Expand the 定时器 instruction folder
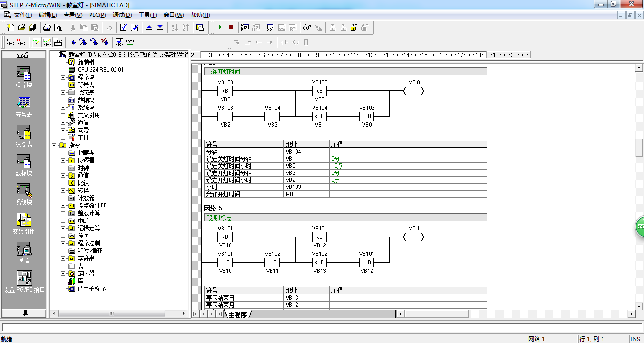Viewport: 644px width, 343px height. [x=63, y=273]
